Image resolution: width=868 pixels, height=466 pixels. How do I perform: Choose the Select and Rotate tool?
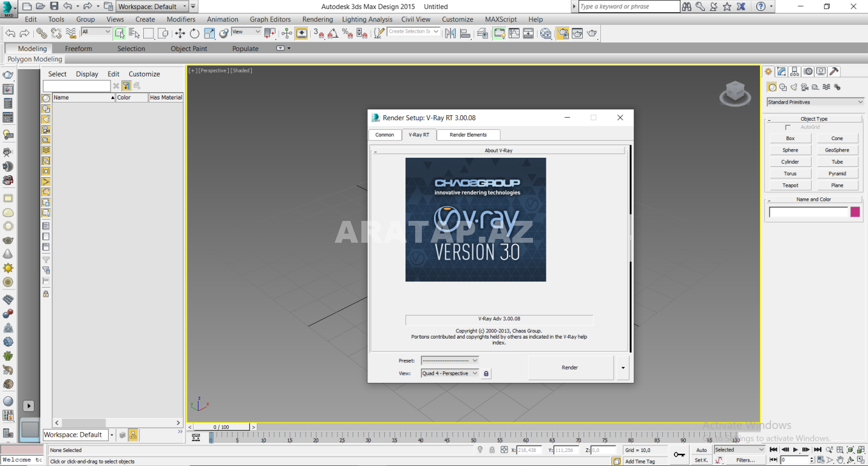194,33
